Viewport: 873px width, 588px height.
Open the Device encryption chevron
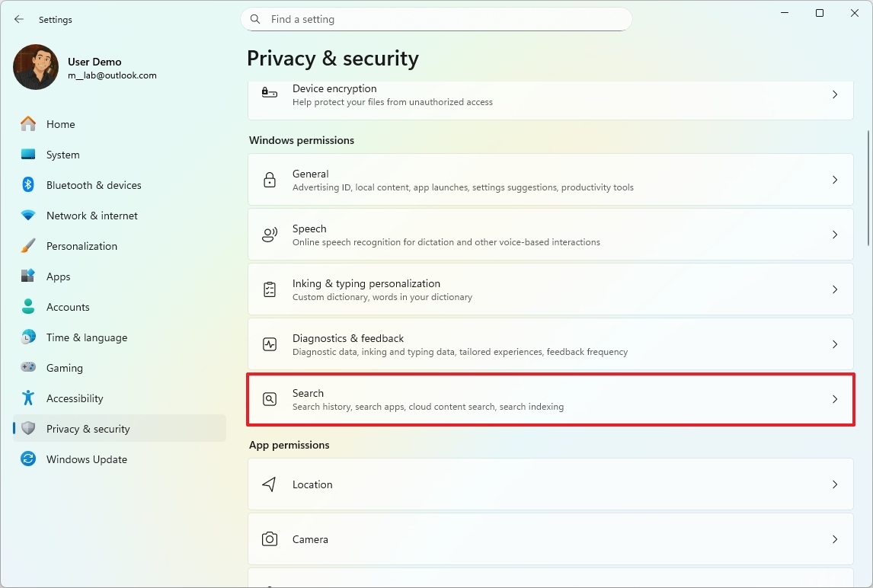(x=835, y=94)
